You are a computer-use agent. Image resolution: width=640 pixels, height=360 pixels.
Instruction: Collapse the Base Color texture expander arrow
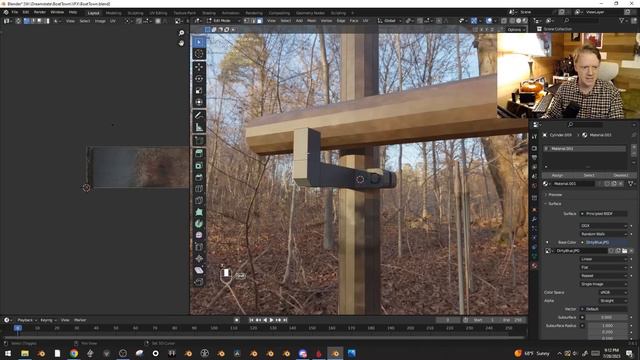pyautogui.click(x=547, y=242)
